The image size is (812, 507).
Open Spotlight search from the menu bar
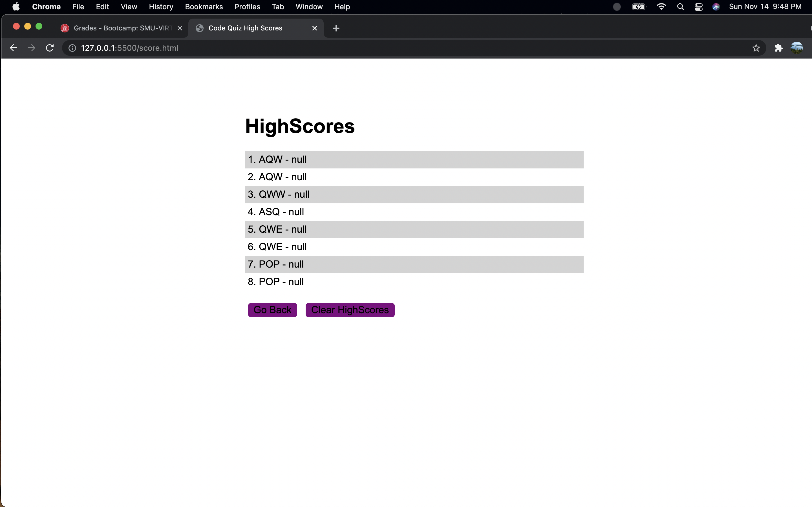[x=680, y=7]
